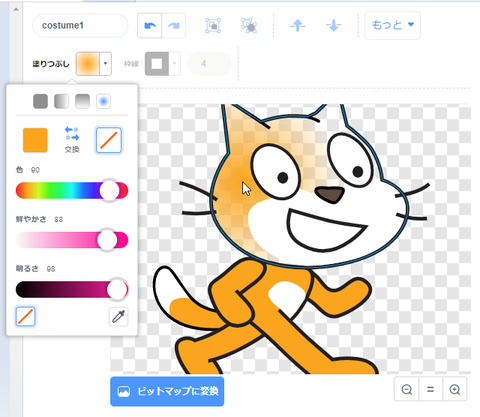
Task: Click the orange fill color swatch
Action: 88,64
